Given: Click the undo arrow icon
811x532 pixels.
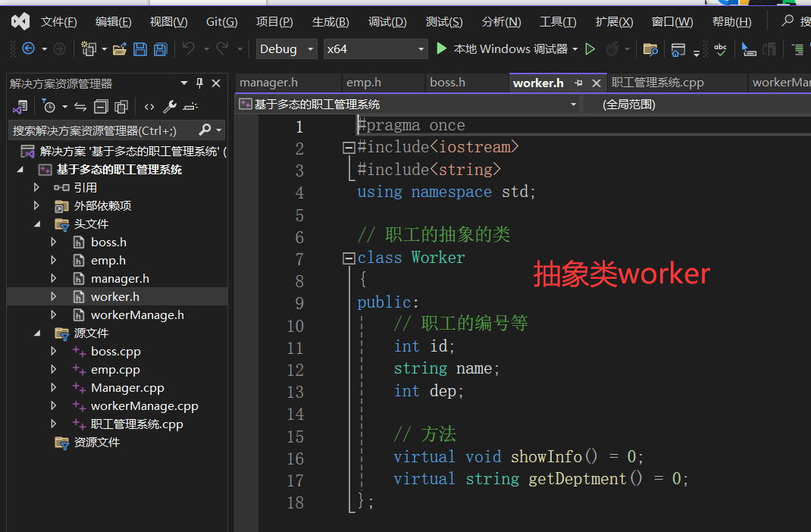Looking at the screenshot, I should [188, 49].
